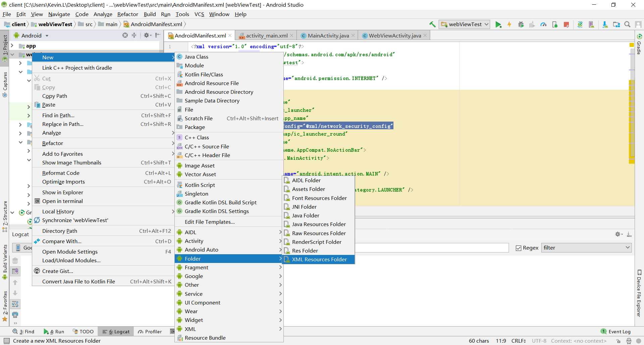Expand the app module tree node
Image resolution: width=644 pixels, height=345 pixels.
click(x=12, y=46)
